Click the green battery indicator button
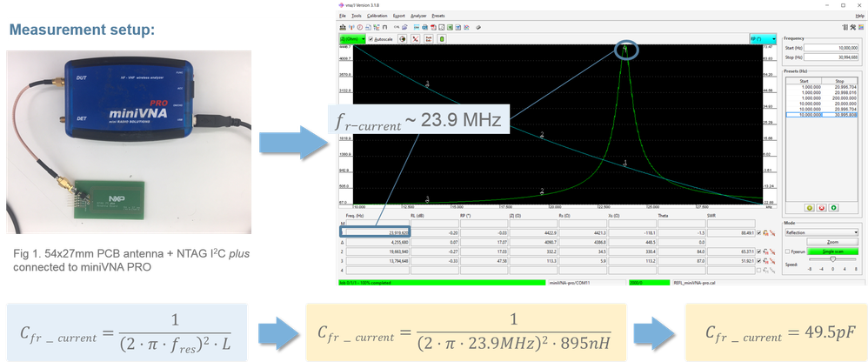The image size is (868, 362). pos(442,39)
